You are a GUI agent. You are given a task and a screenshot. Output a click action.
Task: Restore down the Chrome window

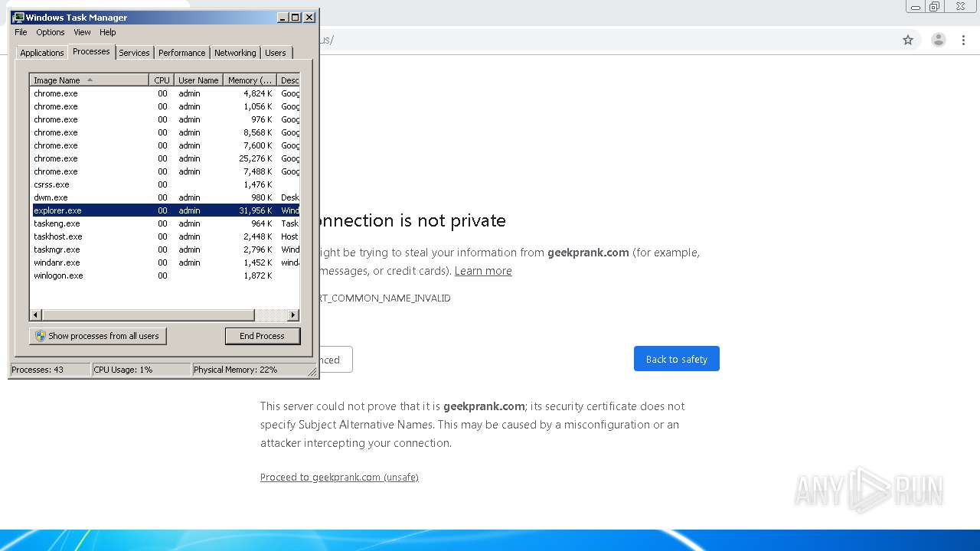(x=935, y=7)
